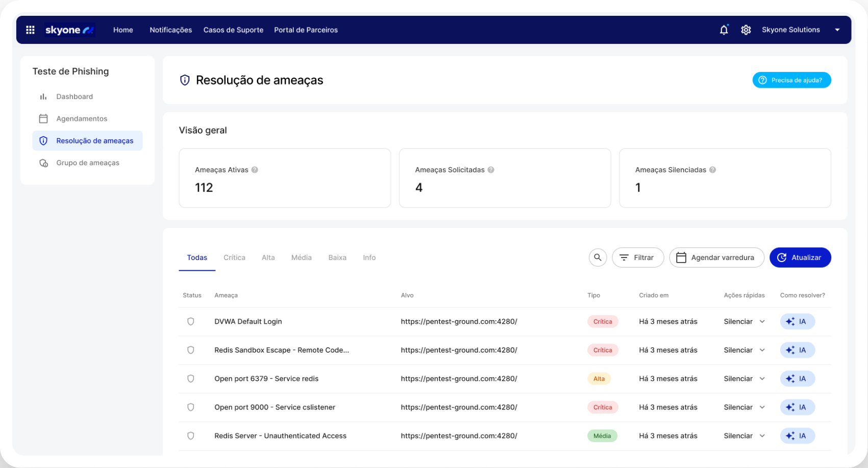Viewport: 868px width, 468px height.
Task: Click help icon beside Ameaças Solicitadas
Action: [x=491, y=170]
